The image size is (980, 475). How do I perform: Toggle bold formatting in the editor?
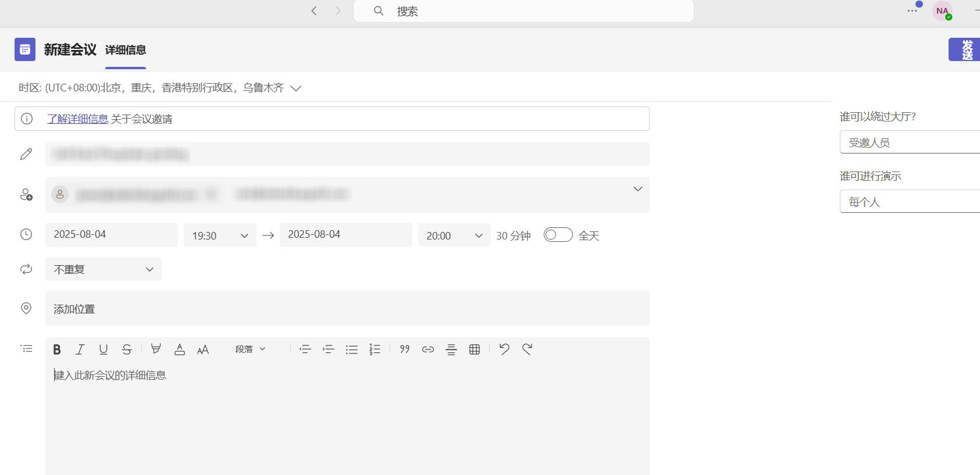(x=57, y=349)
